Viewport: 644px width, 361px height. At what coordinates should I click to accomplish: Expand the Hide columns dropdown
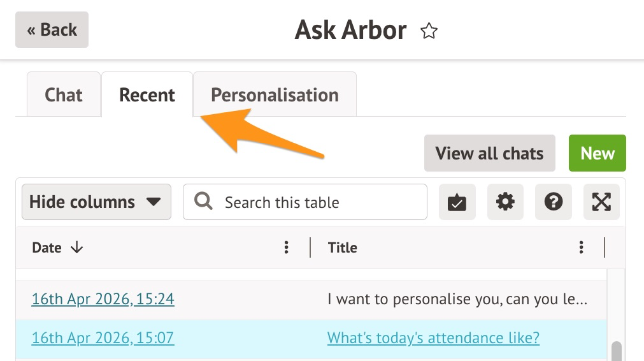[x=96, y=202]
